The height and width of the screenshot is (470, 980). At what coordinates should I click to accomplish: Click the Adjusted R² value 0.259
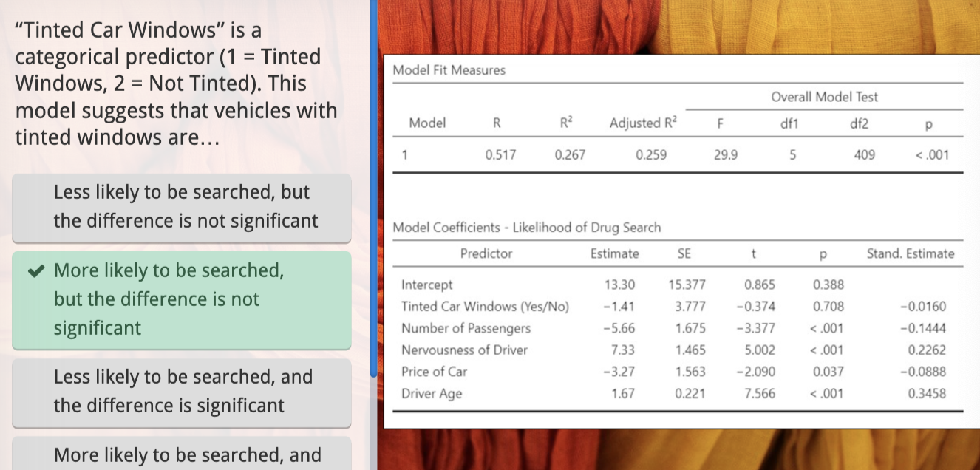tap(650, 154)
